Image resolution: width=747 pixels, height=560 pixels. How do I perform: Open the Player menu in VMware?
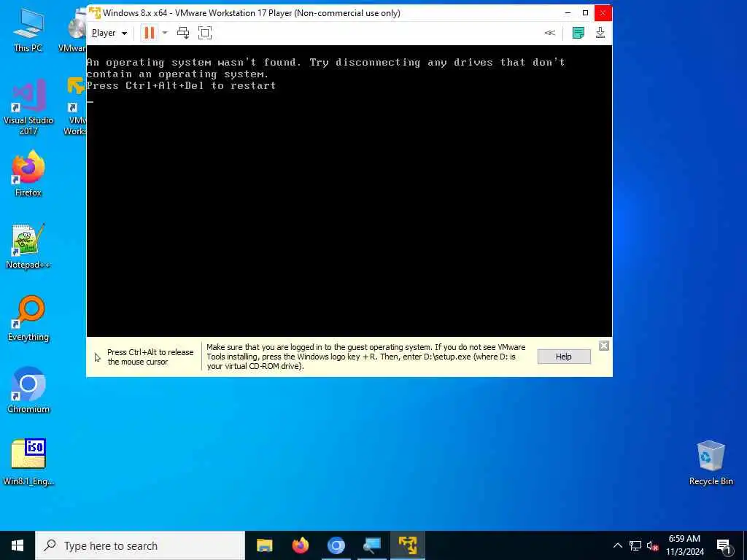tap(109, 33)
